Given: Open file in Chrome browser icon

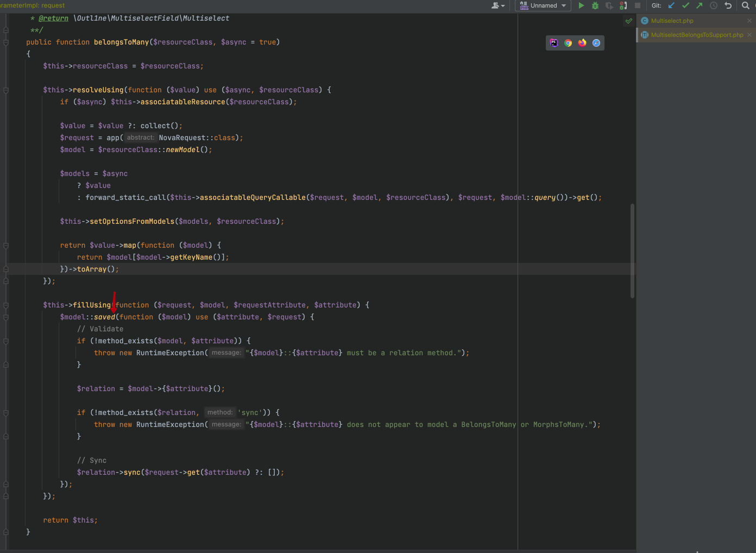Looking at the screenshot, I should [568, 43].
